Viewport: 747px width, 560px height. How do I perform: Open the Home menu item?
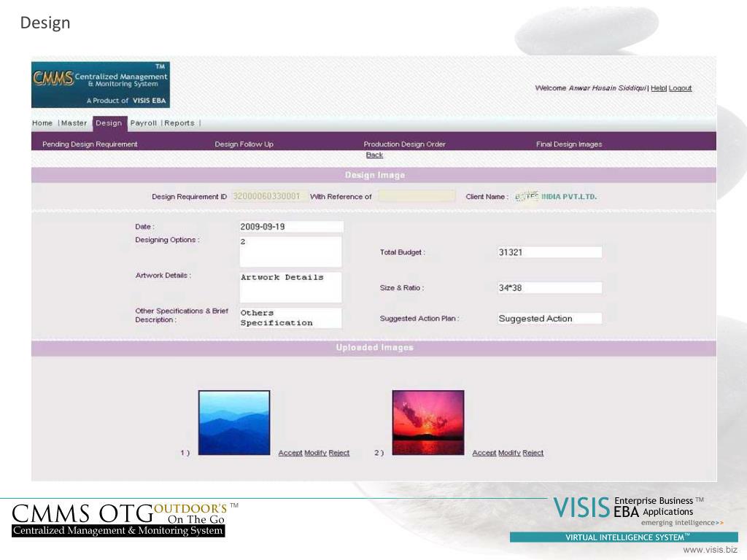[42, 122]
